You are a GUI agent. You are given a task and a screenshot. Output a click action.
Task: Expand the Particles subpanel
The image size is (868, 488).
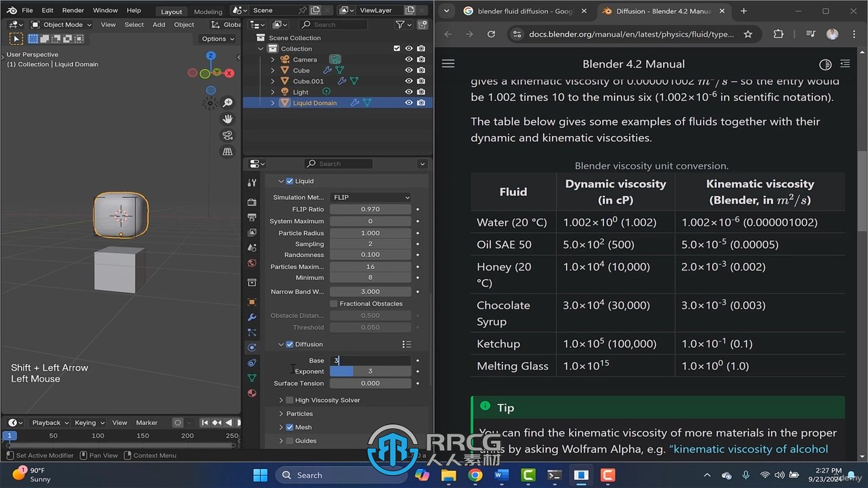tap(281, 413)
